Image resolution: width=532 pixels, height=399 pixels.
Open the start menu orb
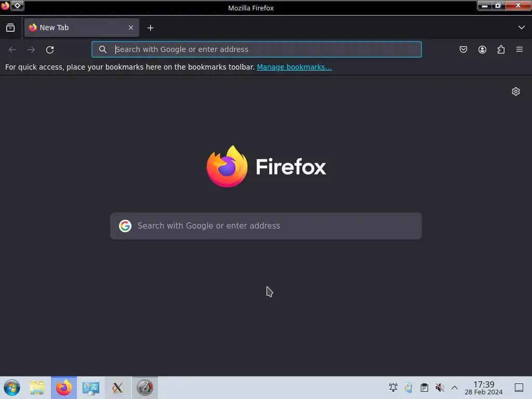point(12,388)
